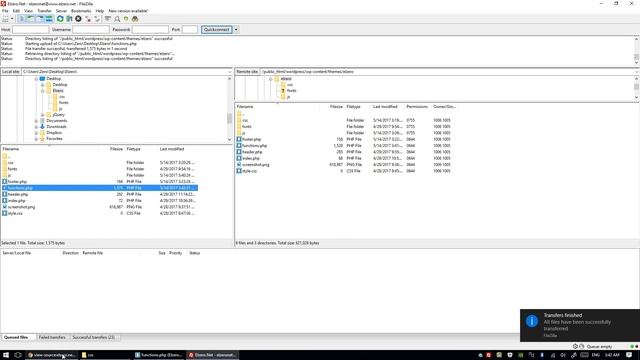Viewport: 640px width, 360px height.
Task: Select screenshot.png in remote file list
Action: point(346,164)
